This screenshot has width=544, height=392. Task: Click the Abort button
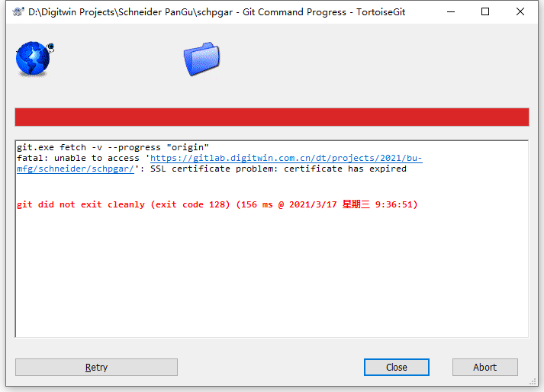point(484,367)
